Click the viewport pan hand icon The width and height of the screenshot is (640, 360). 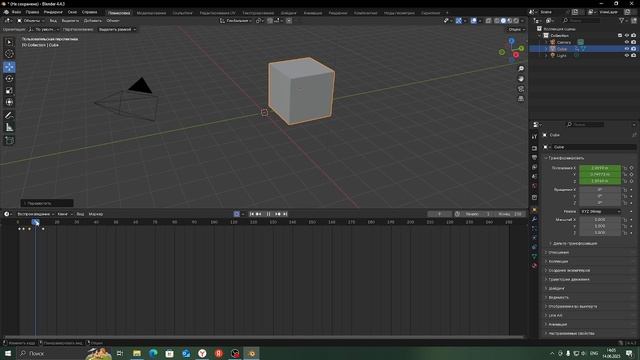[x=521, y=79]
